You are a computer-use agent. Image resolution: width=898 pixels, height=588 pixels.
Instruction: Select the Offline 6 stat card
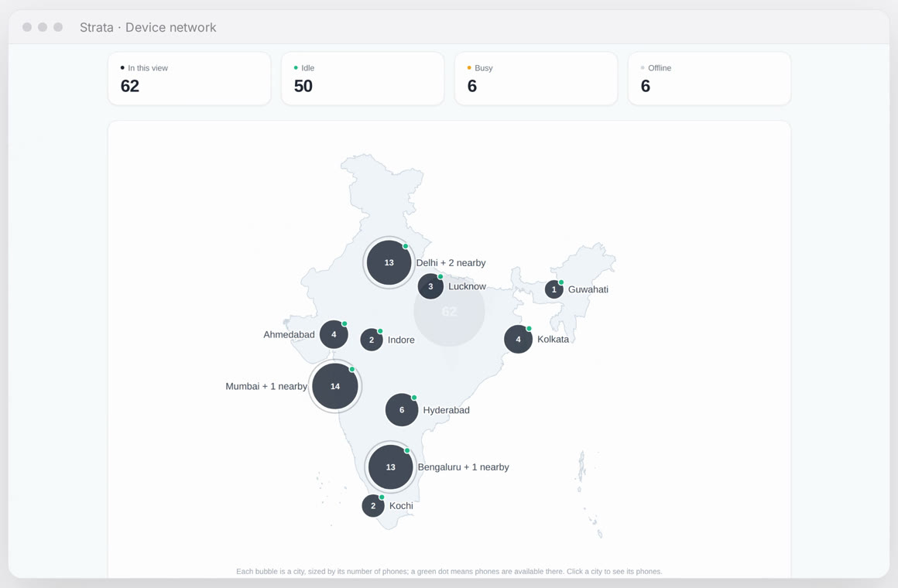tap(710, 78)
